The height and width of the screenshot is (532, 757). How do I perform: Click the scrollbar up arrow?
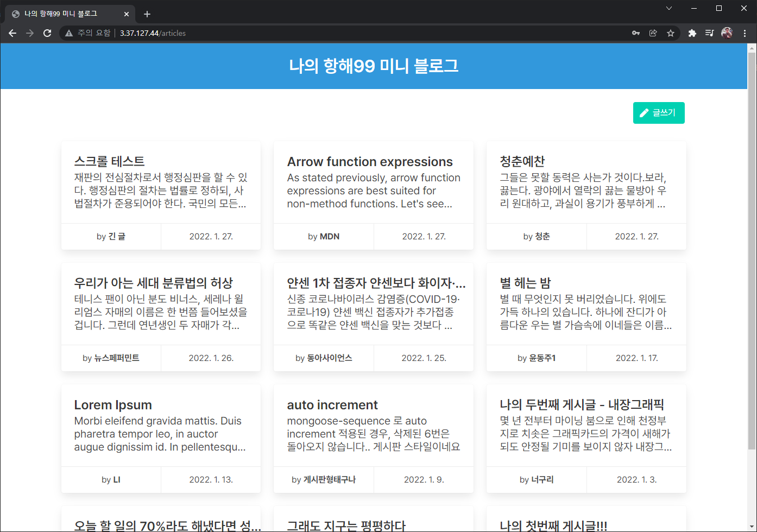[752, 48]
